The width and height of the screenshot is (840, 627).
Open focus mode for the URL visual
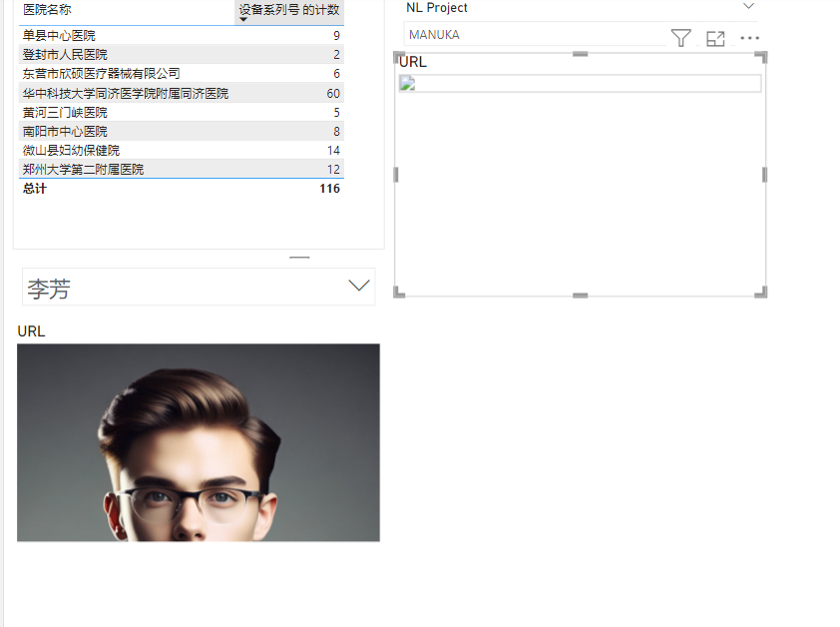click(x=715, y=39)
